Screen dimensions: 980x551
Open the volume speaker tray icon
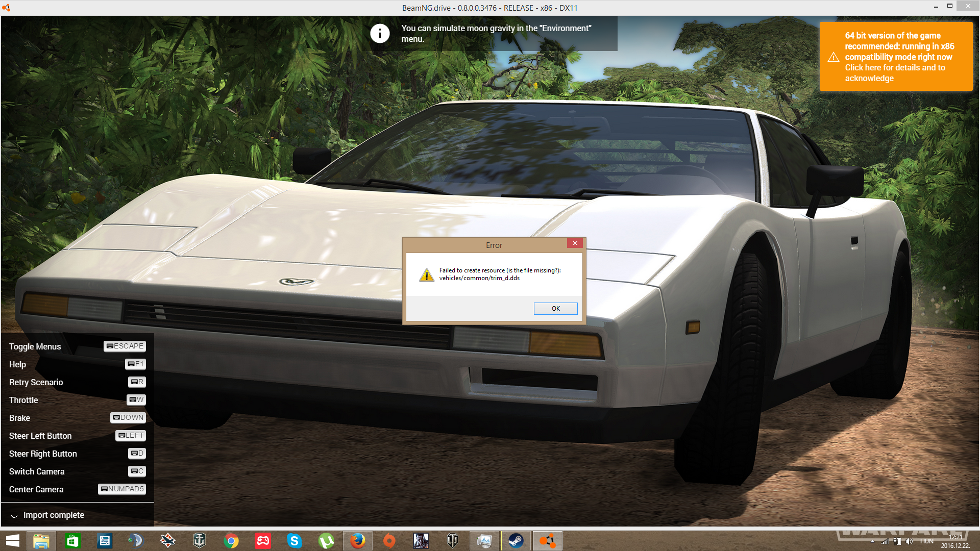point(910,541)
